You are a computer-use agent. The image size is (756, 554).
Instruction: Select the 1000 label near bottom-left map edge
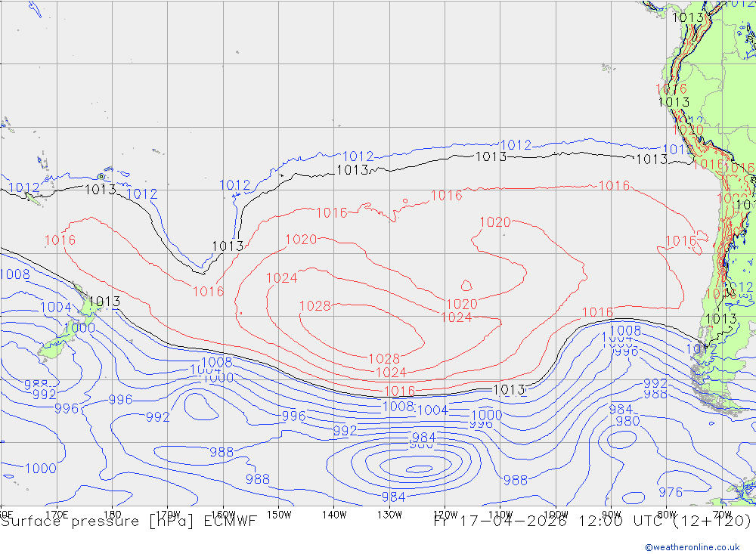click(x=41, y=468)
